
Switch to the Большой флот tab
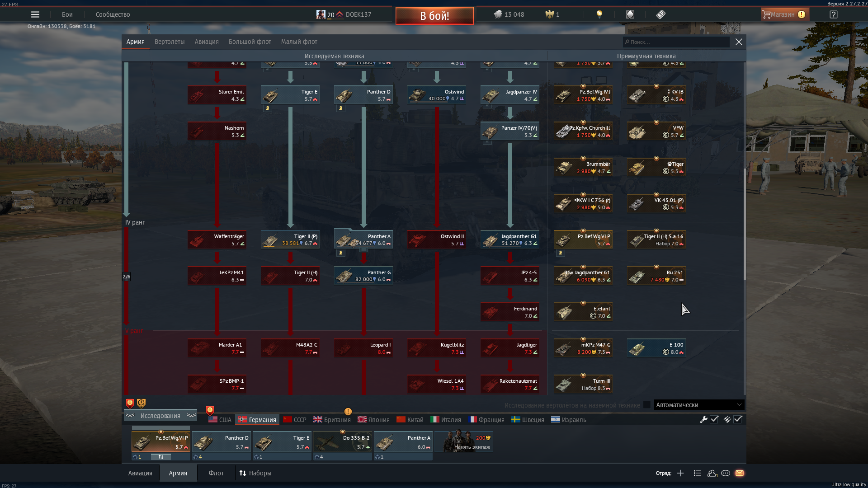[250, 42]
